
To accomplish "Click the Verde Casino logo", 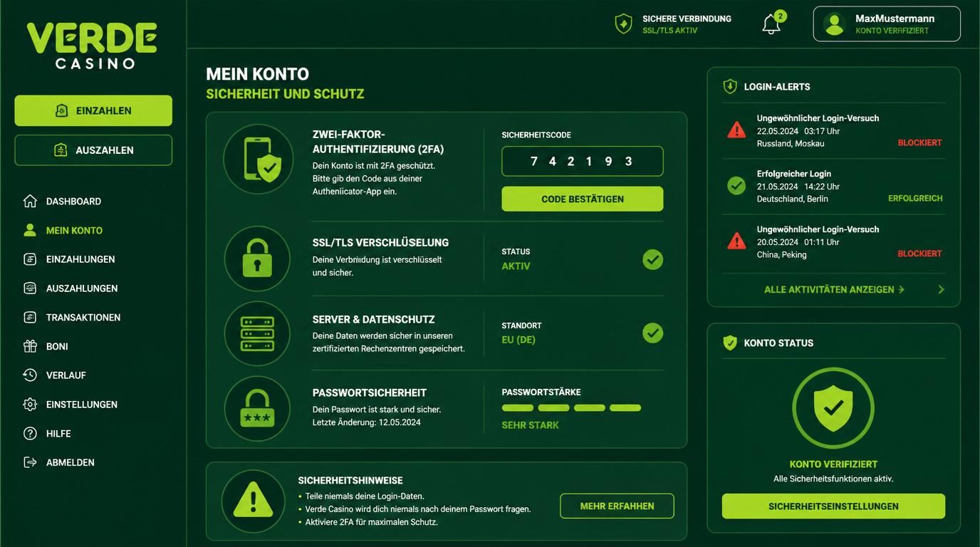I will pos(92,46).
